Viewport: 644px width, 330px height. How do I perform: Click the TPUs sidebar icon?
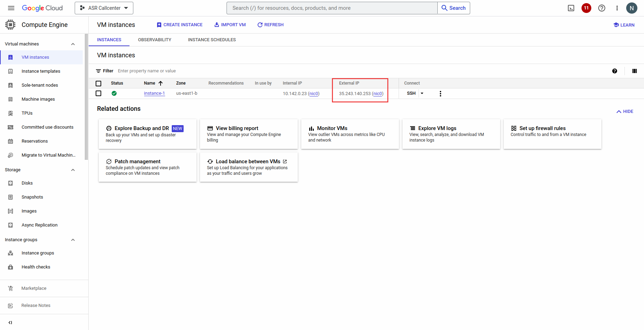pyautogui.click(x=10, y=113)
